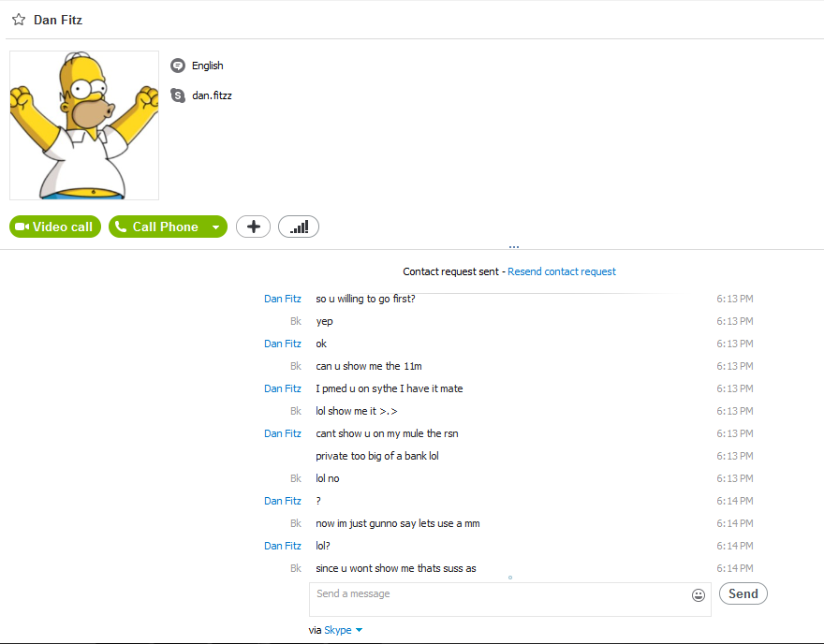This screenshot has height=644, width=824.
Task: Click Dan Fitz sender next to 'lol?'
Action: point(282,546)
